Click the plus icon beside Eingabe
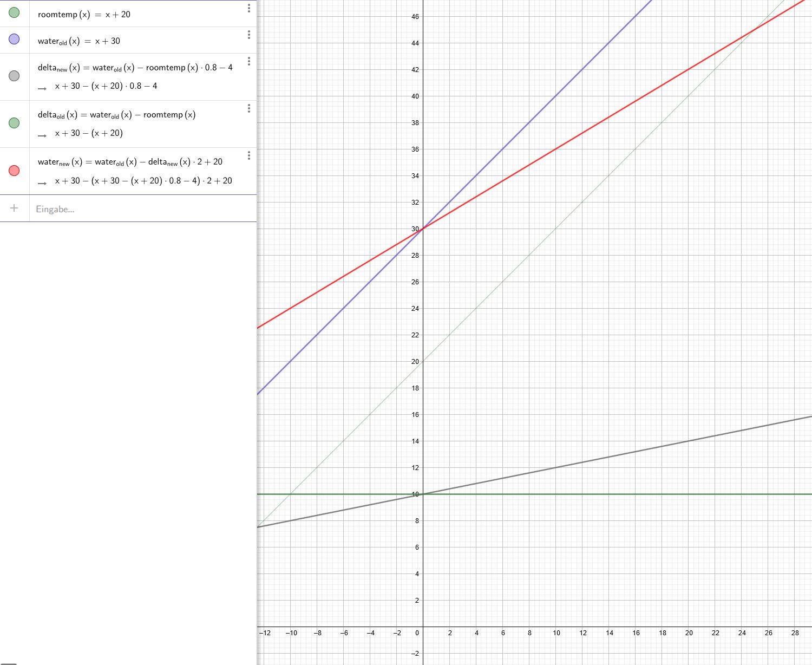The width and height of the screenshot is (812, 665). (14, 208)
